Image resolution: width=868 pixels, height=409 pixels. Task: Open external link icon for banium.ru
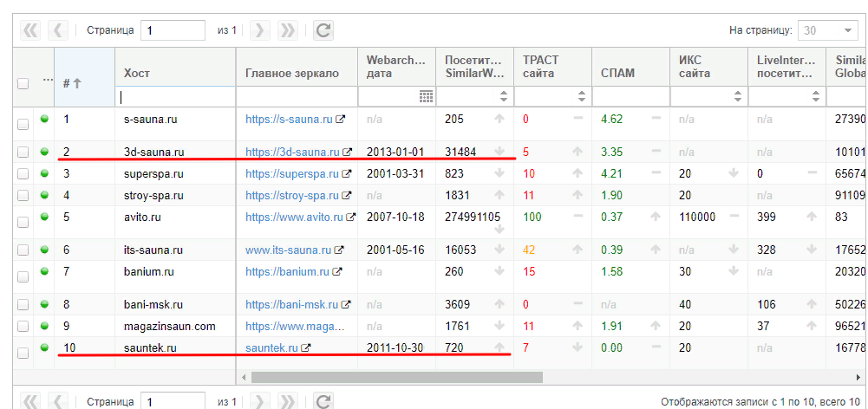tap(337, 272)
